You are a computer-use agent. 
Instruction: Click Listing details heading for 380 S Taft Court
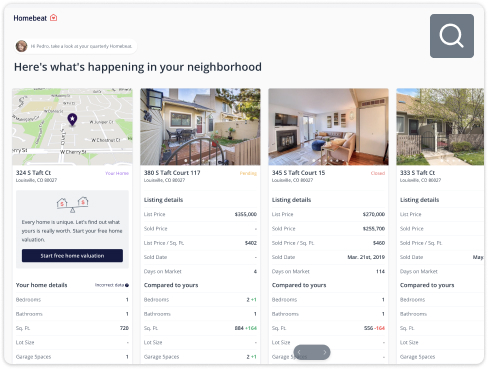point(163,200)
